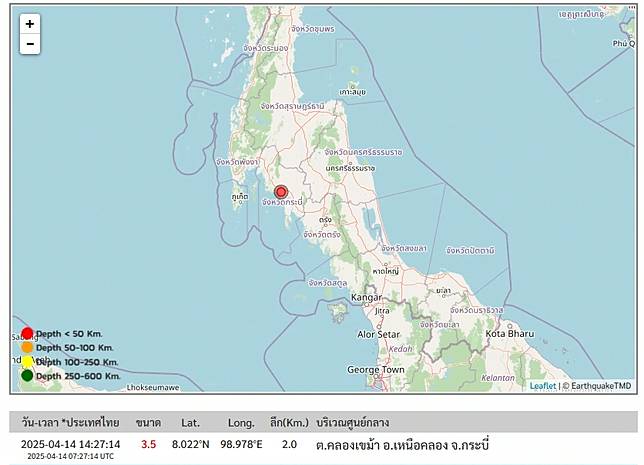Viewport: 644px width, 465px height.
Task: Select the 3.5 magnitude value in the row
Action: [148, 444]
